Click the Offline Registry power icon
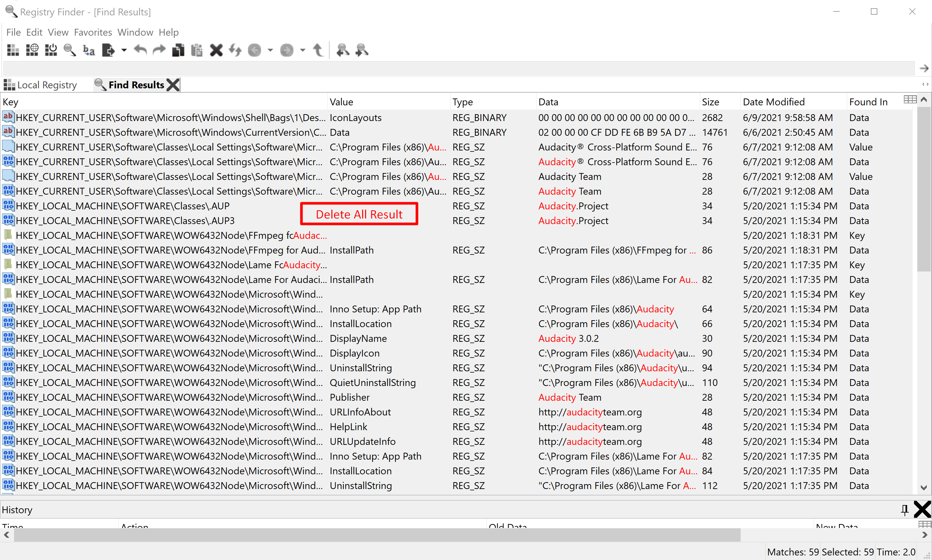Image resolution: width=932 pixels, height=560 pixels. click(x=51, y=50)
